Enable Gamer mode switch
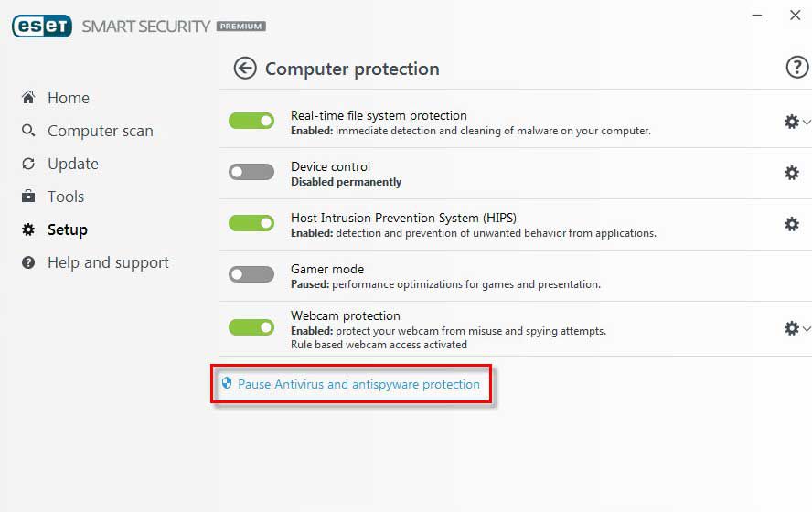 point(251,274)
